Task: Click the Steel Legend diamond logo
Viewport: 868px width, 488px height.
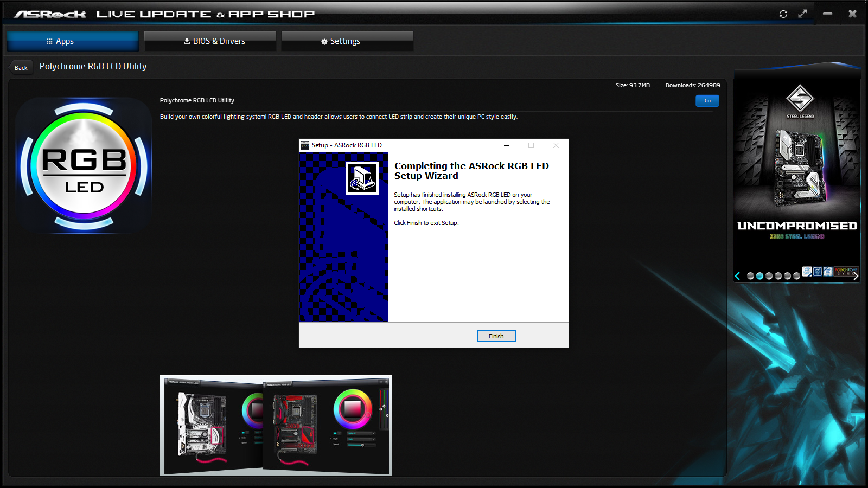Action: pyautogui.click(x=800, y=99)
